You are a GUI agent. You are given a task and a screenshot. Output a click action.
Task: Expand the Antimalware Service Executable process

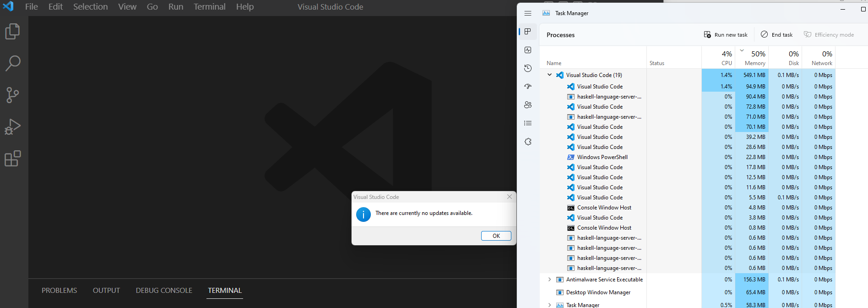coord(549,280)
